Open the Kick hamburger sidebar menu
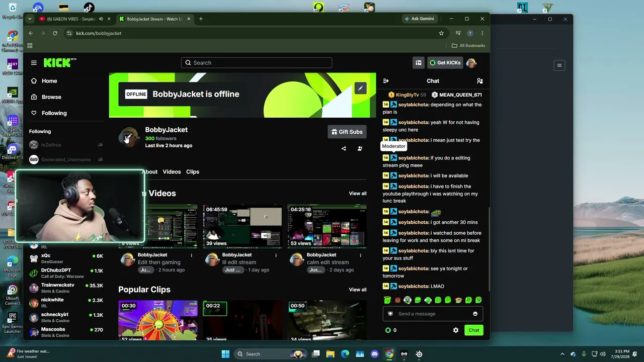Image resolution: width=644 pixels, height=362 pixels. tap(34, 63)
